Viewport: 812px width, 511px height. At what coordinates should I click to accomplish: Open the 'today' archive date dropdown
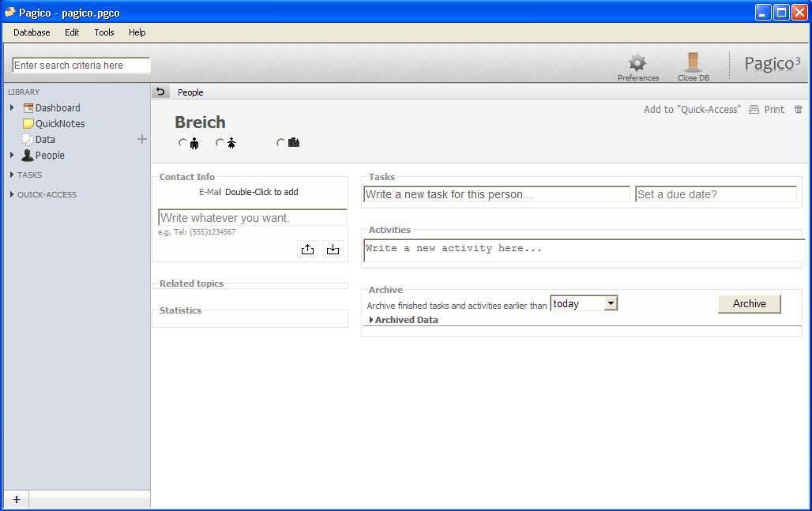[611, 302]
